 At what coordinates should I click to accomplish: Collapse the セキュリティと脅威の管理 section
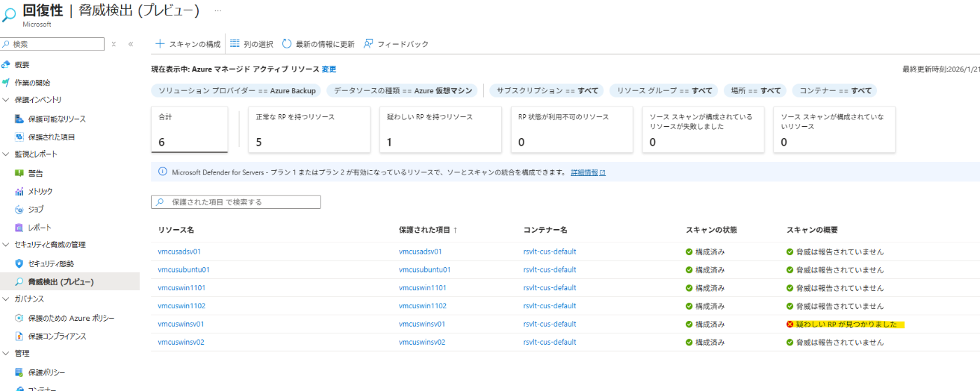[6, 245]
